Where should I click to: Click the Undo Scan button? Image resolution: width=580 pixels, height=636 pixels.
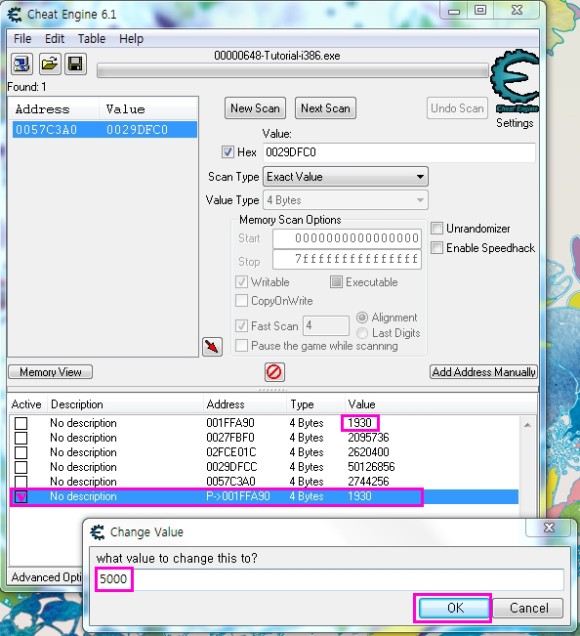point(457,108)
